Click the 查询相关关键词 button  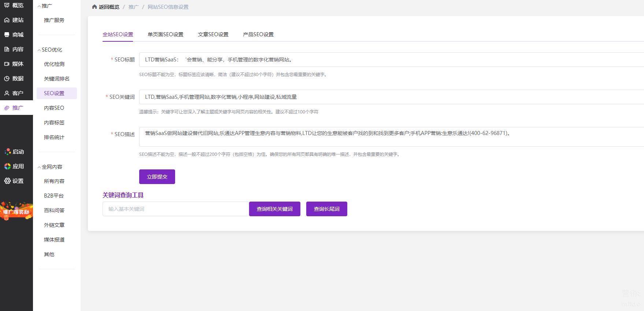coord(274,209)
